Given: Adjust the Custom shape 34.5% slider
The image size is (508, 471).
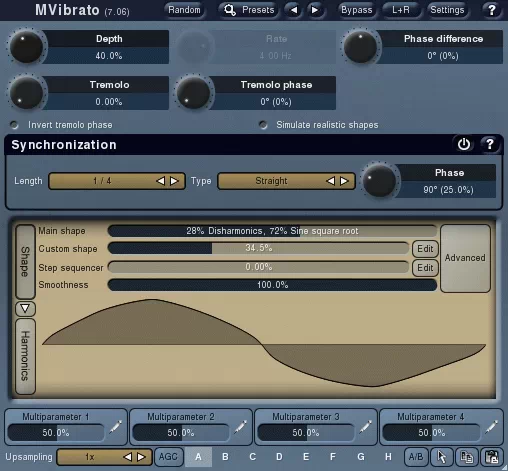Looking at the screenshot, I should (258, 248).
